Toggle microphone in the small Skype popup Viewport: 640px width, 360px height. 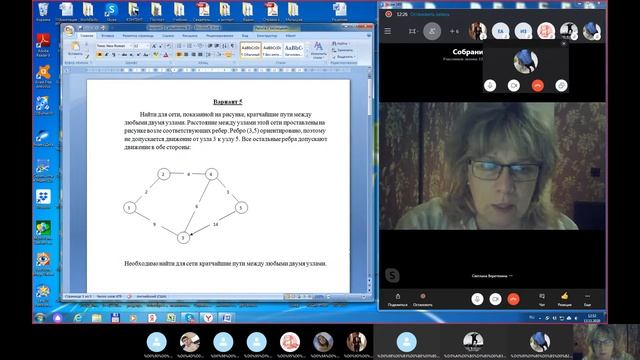490,85
